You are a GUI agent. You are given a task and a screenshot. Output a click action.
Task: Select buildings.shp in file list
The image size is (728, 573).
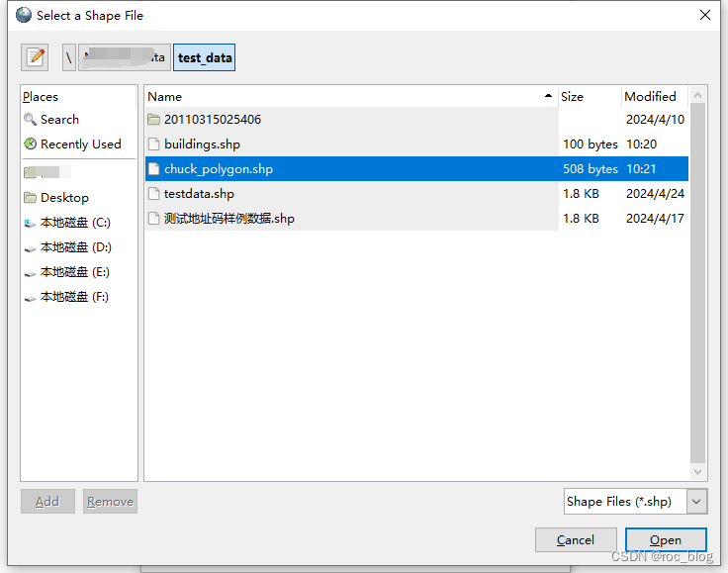(x=416, y=143)
